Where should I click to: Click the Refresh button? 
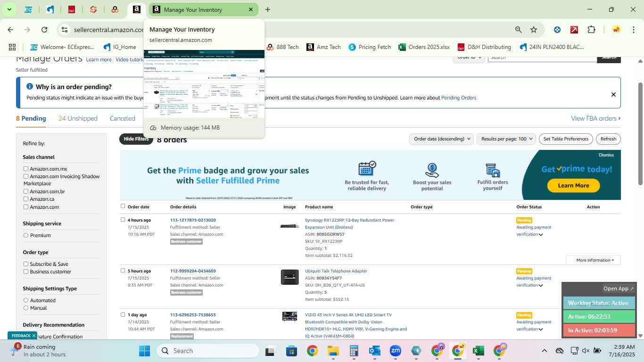608,139
